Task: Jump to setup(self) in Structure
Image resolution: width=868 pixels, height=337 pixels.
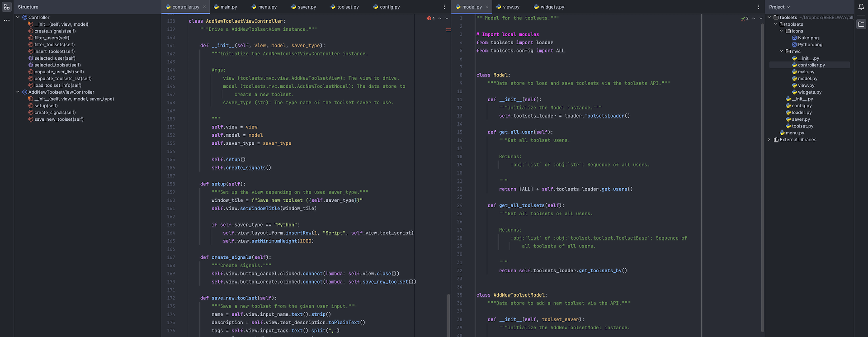Action: point(46,105)
